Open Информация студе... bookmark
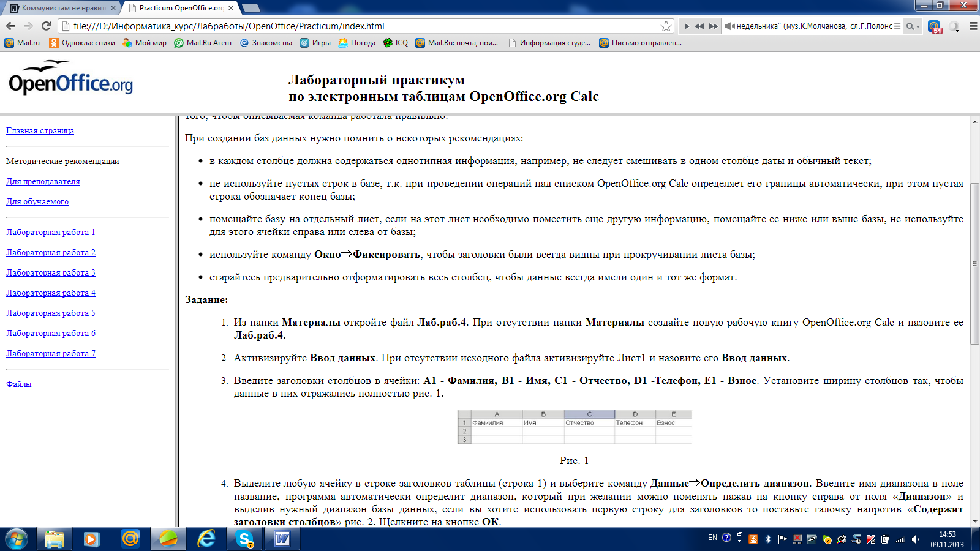The height and width of the screenshot is (551, 980). tap(549, 43)
